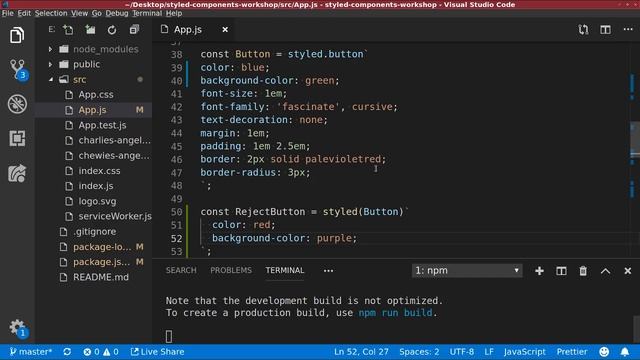Open changes compare icon in editor
Screen dimensions: 640x360
[583, 29]
